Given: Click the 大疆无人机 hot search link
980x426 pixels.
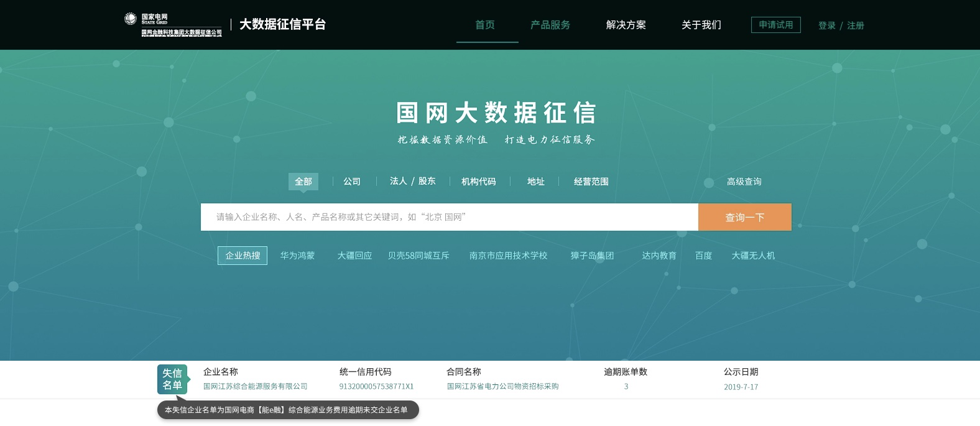Looking at the screenshot, I should [x=753, y=256].
